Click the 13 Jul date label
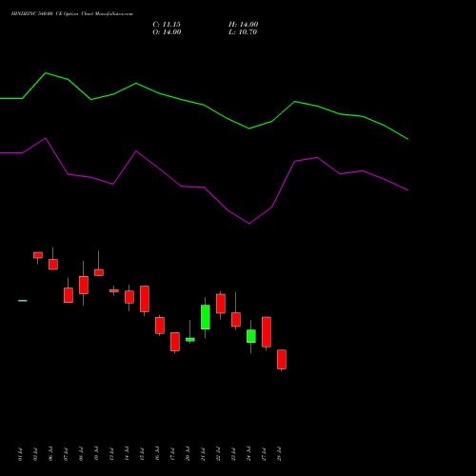The width and height of the screenshot is (476, 476). pyautogui.click(x=111, y=454)
